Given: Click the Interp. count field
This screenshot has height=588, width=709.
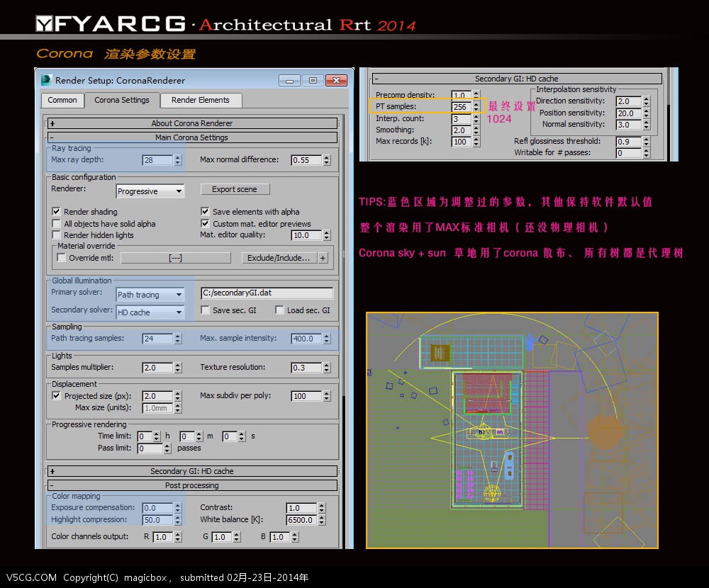Looking at the screenshot, I should point(462,119).
